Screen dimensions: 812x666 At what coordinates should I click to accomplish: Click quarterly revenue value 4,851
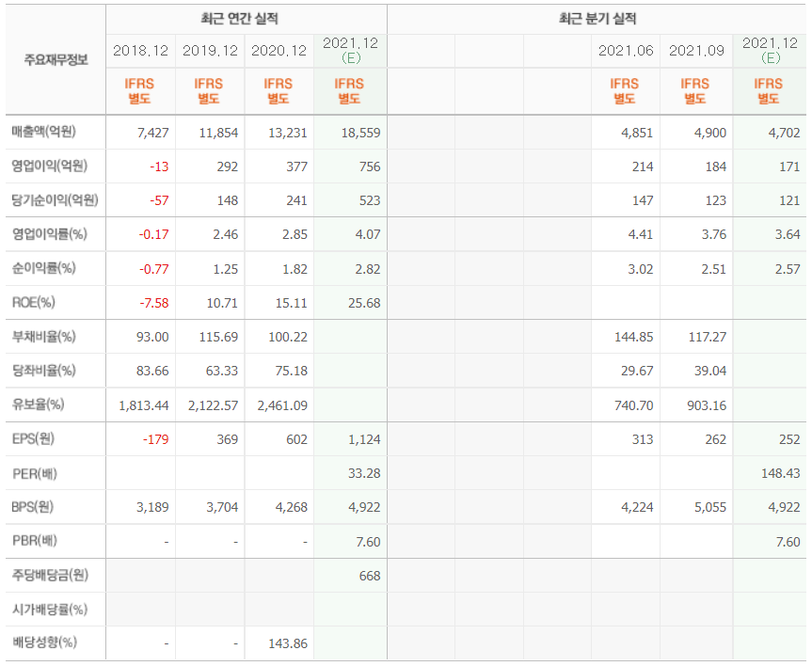[638, 133]
